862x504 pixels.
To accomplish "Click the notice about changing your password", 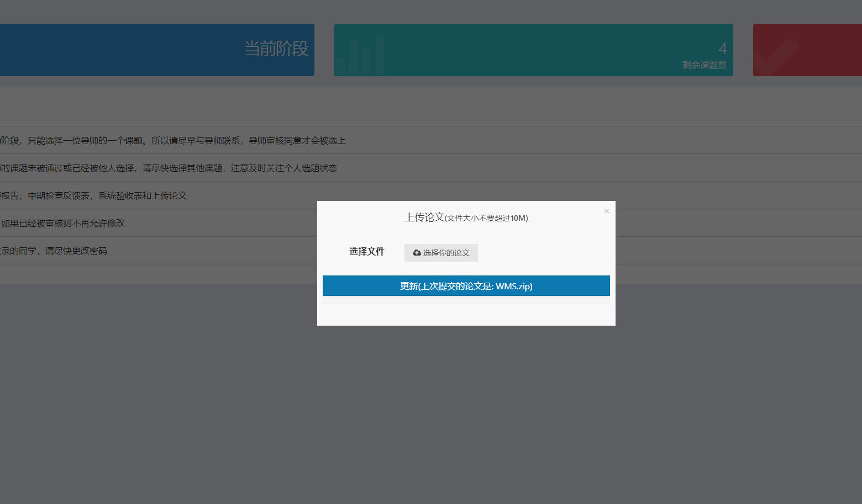I will [54, 251].
